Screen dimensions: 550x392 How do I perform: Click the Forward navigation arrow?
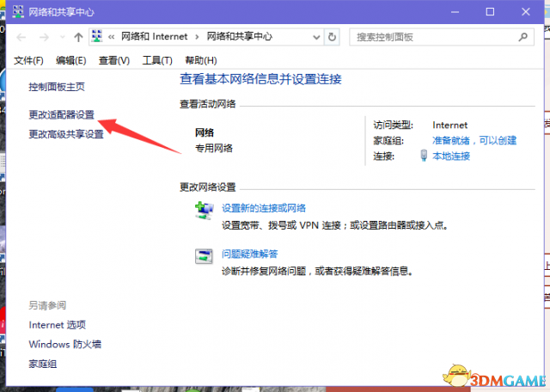(45, 37)
